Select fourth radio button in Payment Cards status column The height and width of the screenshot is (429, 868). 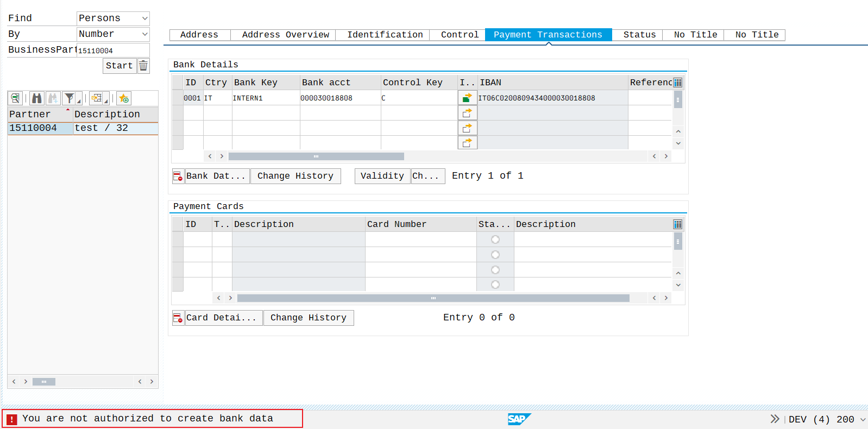pyautogui.click(x=495, y=285)
